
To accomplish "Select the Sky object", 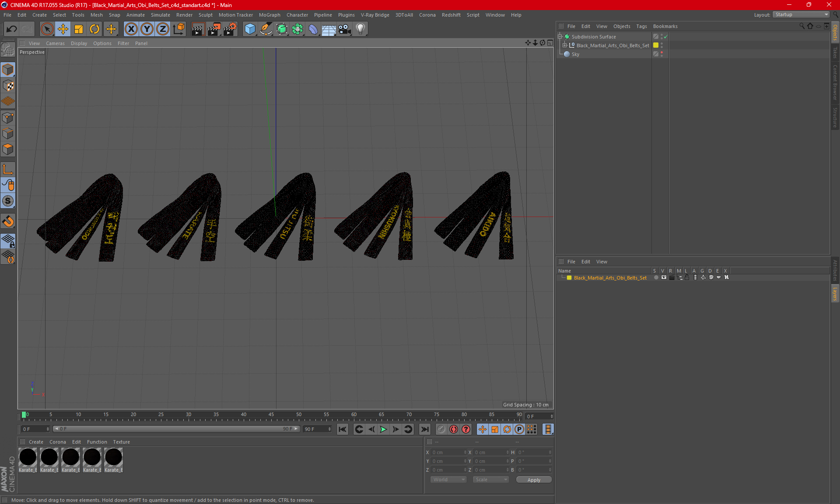I will click(575, 54).
